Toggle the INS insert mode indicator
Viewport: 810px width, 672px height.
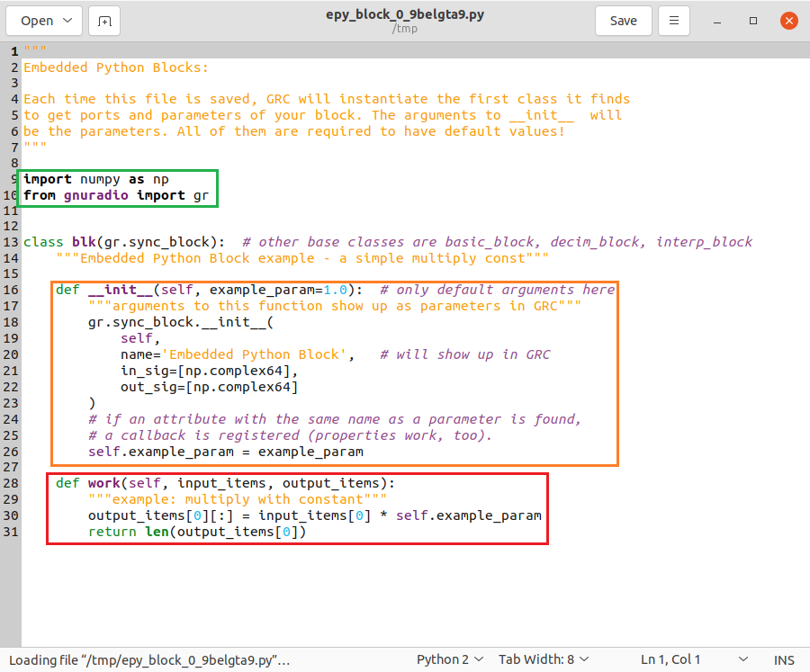click(784, 659)
